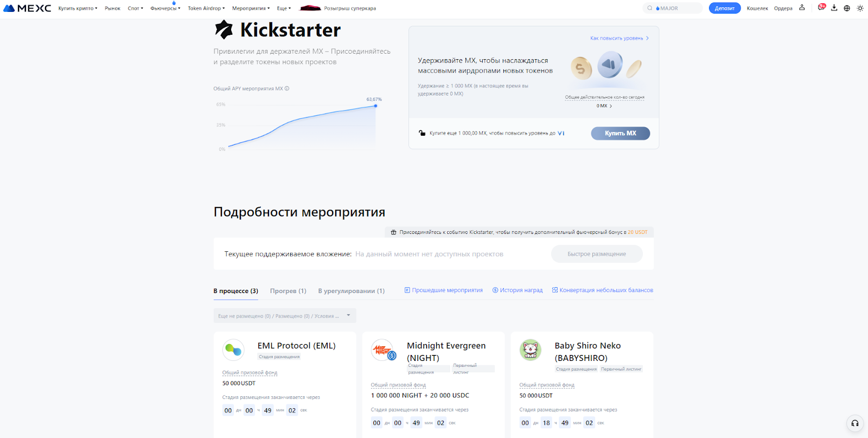Click the 20 USDT bonus text
868x438 pixels.
(x=637, y=232)
